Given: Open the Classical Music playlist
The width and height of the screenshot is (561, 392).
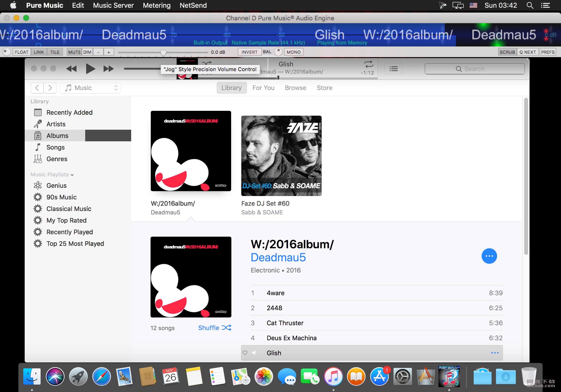Looking at the screenshot, I should pos(78,209).
